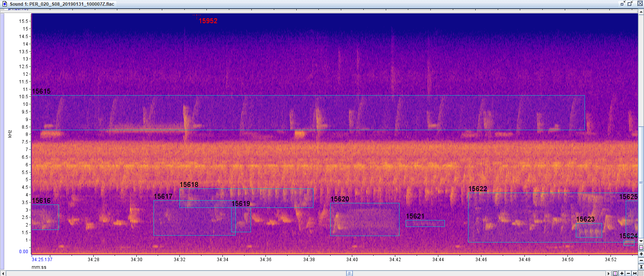Select selection box 15620

[x=365, y=219]
